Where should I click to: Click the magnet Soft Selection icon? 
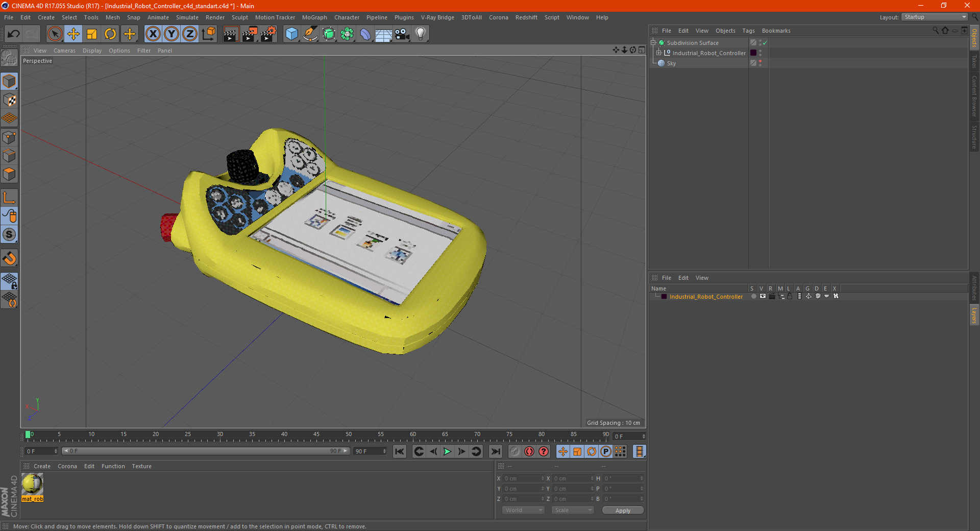click(x=9, y=258)
